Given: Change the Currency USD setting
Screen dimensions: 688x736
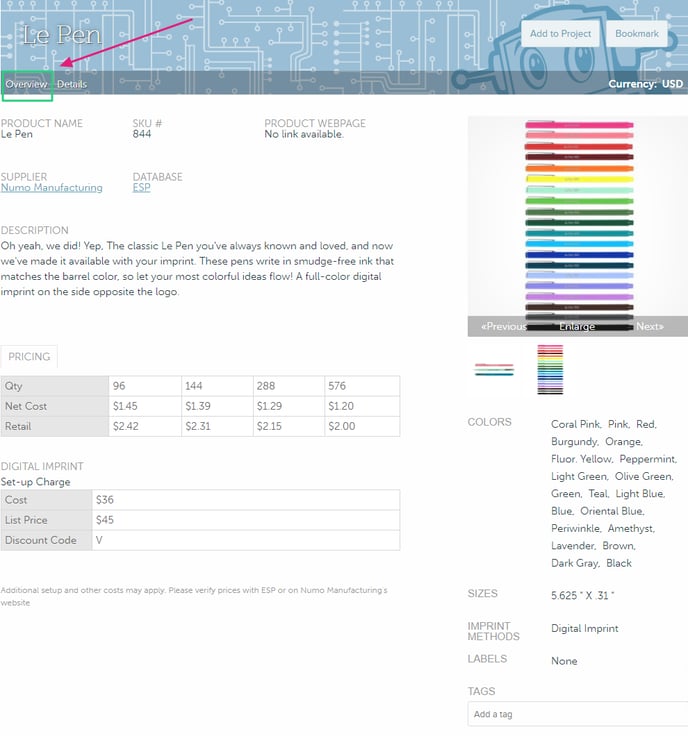Looking at the screenshot, I should [645, 85].
